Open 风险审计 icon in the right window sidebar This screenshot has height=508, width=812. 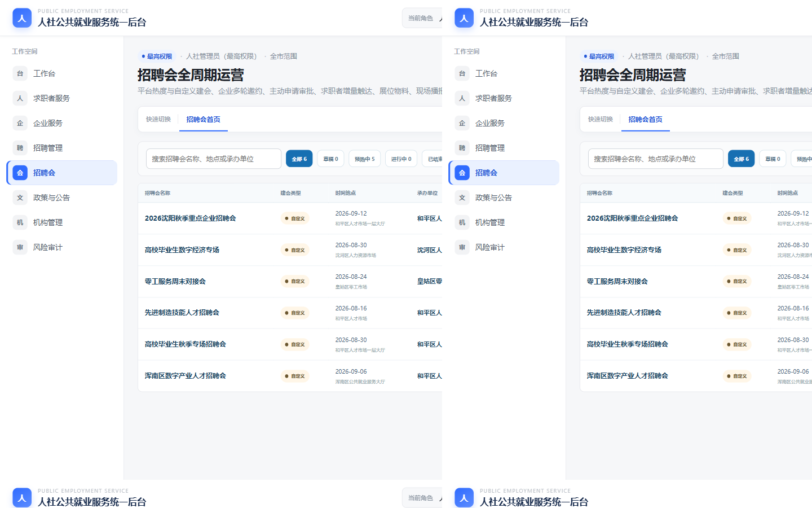point(462,247)
